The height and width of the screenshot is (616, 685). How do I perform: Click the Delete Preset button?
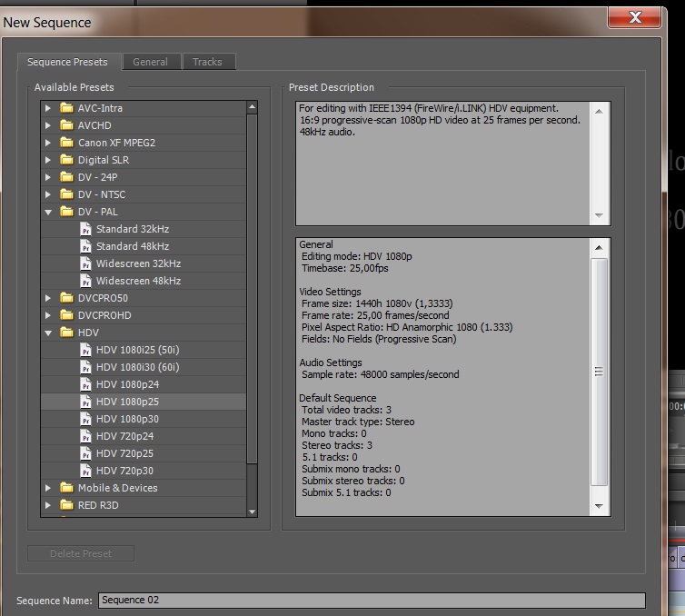coord(81,553)
